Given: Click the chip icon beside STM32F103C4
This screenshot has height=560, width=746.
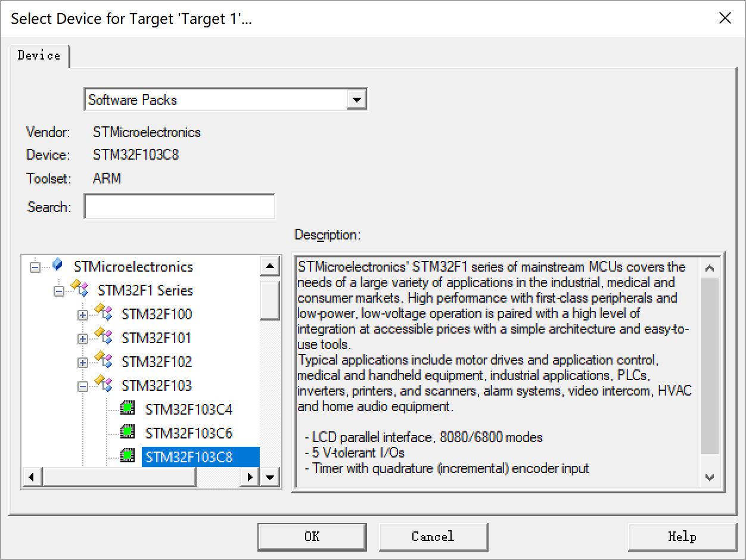Looking at the screenshot, I should click(127, 408).
